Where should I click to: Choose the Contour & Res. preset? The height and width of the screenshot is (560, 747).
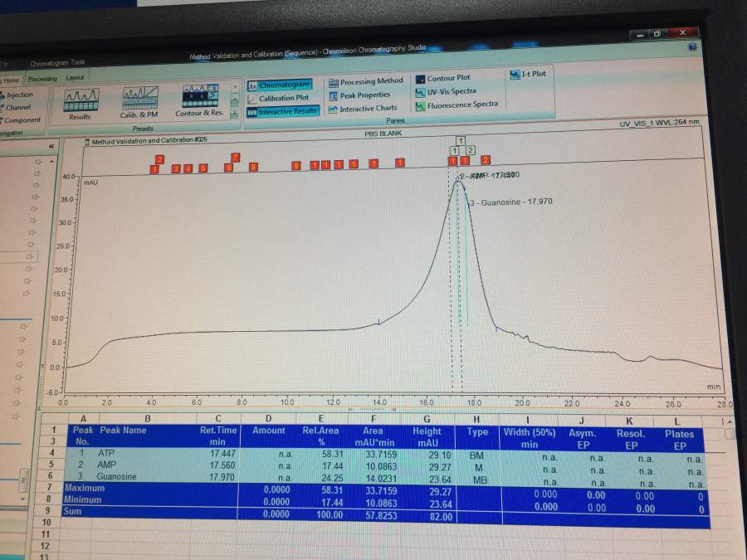tap(199, 100)
